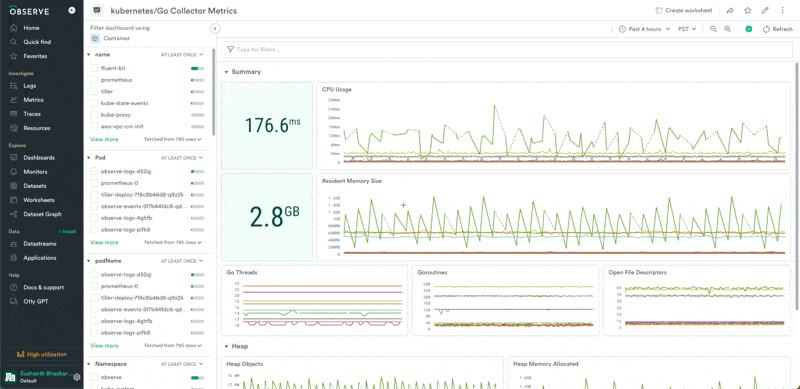
Task: Open O11y GPT chat icon
Action: [13, 302]
